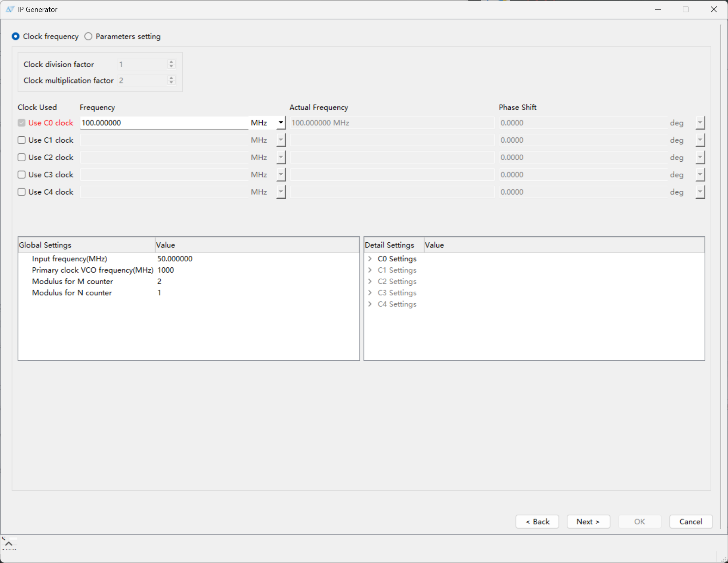The height and width of the screenshot is (563, 728).
Task: Minimize the IP Generator window
Action: (x=658, y=10)
